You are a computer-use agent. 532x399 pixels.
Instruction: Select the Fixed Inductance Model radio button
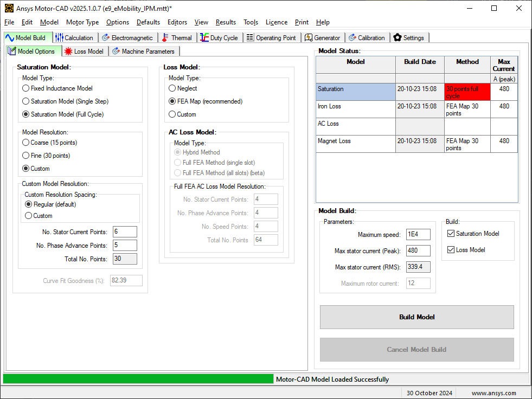(x=26, y=88)
